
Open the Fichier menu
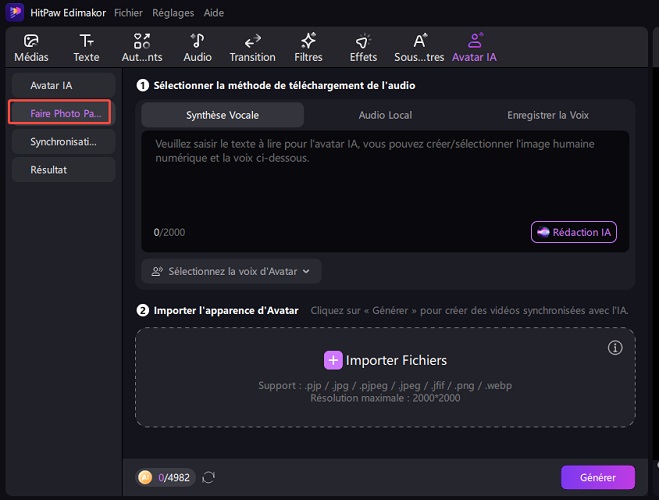(129, 12)
